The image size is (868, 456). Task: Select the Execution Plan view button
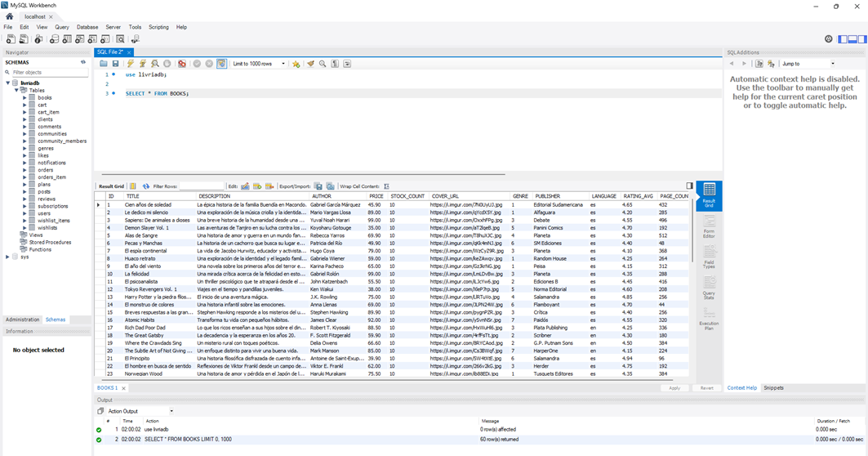[x=709, y=318]
